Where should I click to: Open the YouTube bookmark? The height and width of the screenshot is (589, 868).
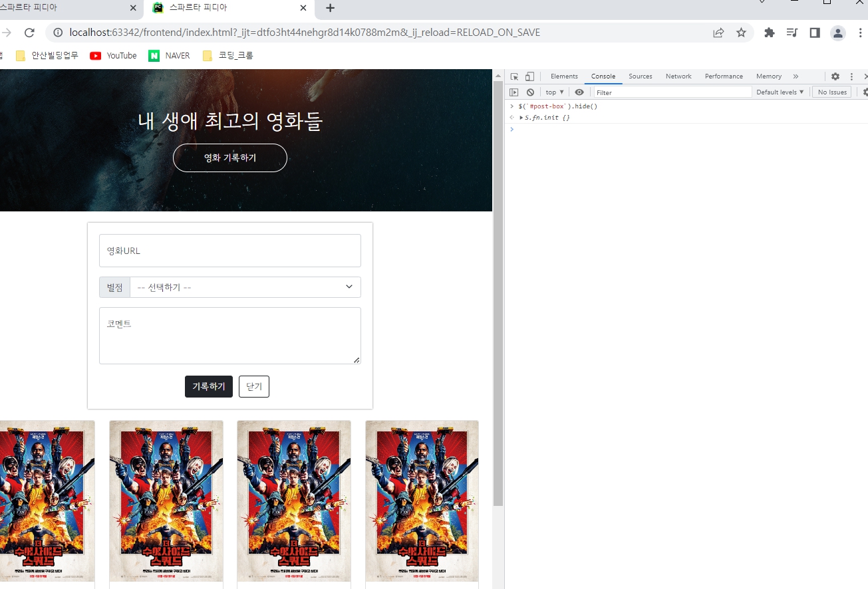coord(113,56)
